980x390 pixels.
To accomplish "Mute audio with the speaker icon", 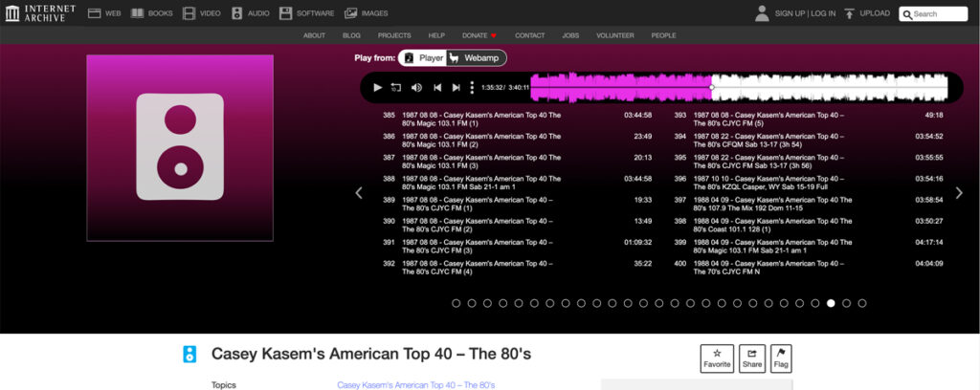I will coord(416,87).
